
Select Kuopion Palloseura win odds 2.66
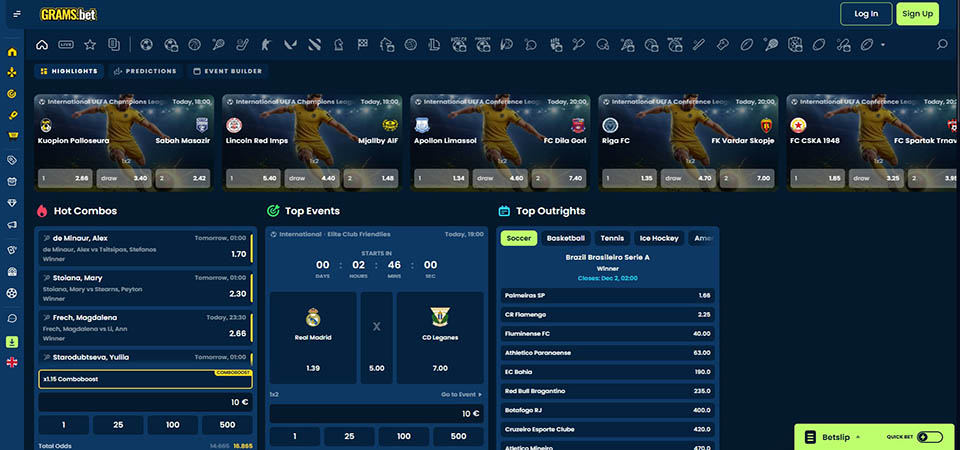(x=65, y=178)
